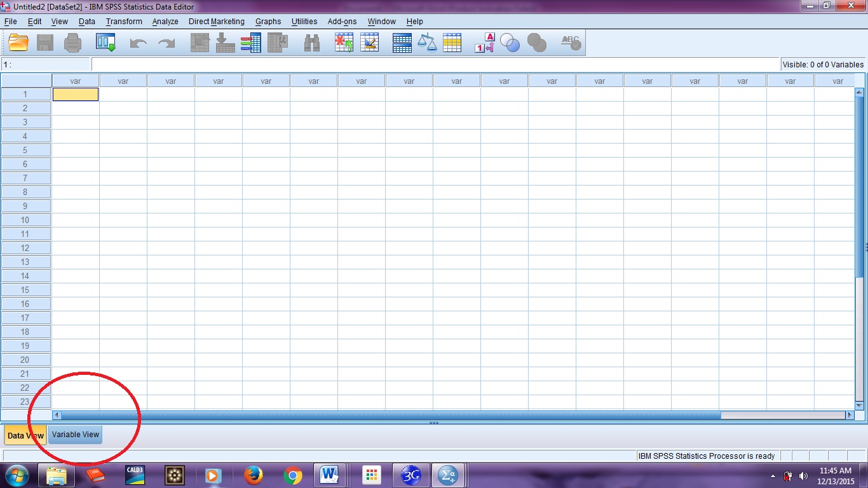
Task: Switch to the Variable View tab
Action: point(76,435)
